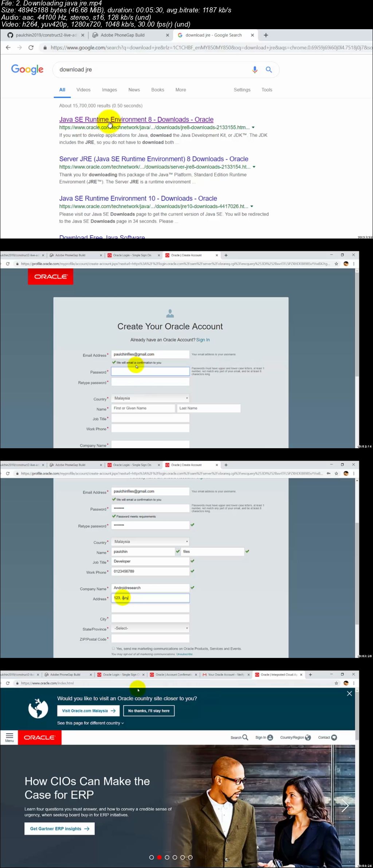Expand the arrow beside the server-jre8-downloads URL
Image resolution: width=373 pixels, height=868 pixels.
pos(254,167)
